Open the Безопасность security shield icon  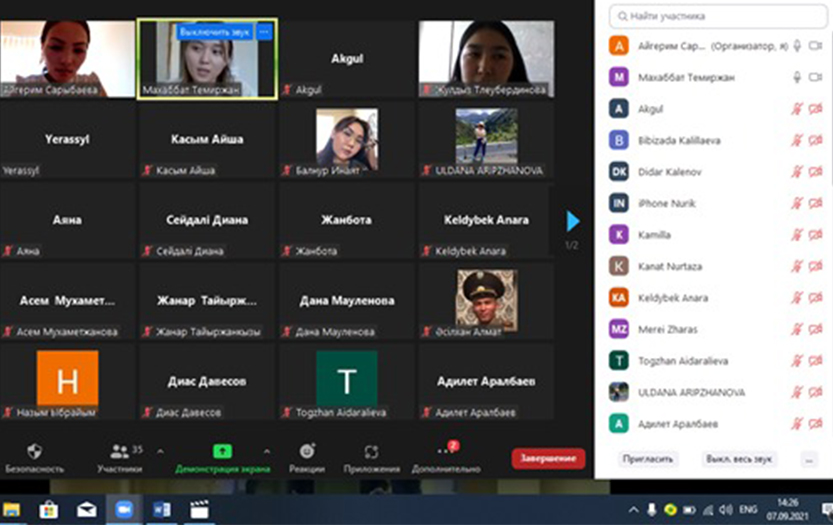[x=34, y=452]
